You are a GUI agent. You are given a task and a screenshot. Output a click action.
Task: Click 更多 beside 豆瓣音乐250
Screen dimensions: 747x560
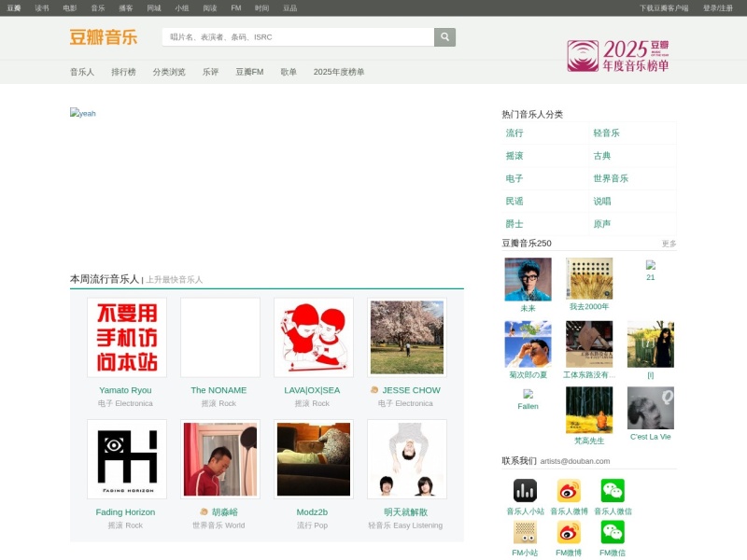(x=669, y=244)
